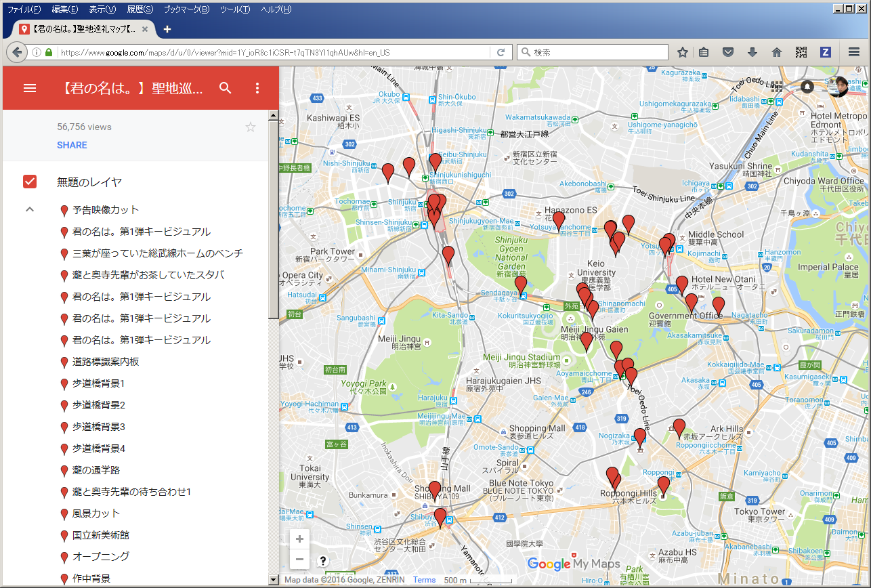The height and width of the screenshot is (588, 871).
Task: Open the Google account profile avatar
Action: [840, 86]
